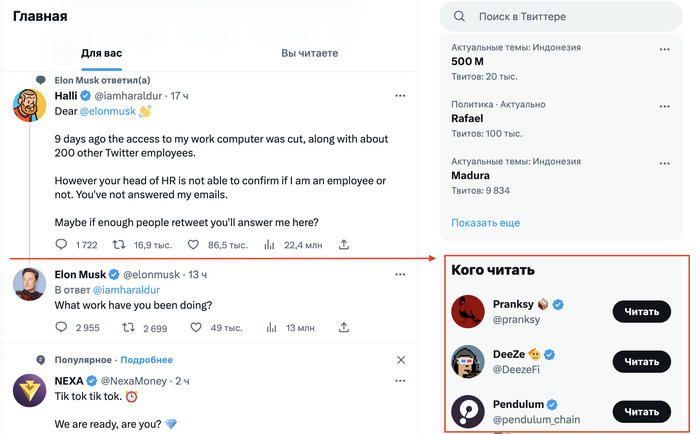Select the Для вас tab
The width and height of the screenshot is (700, 434).
click(105, 53)
